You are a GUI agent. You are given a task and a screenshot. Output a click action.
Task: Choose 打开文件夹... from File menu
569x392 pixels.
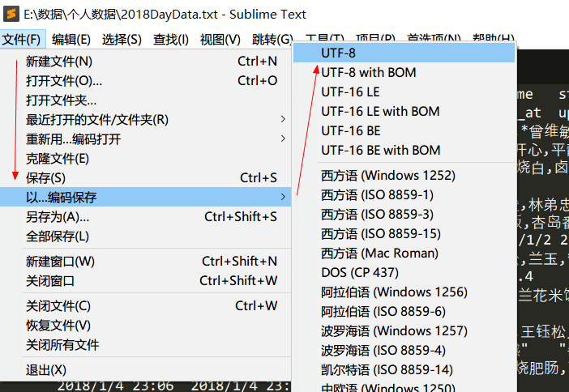coord(146,100)
